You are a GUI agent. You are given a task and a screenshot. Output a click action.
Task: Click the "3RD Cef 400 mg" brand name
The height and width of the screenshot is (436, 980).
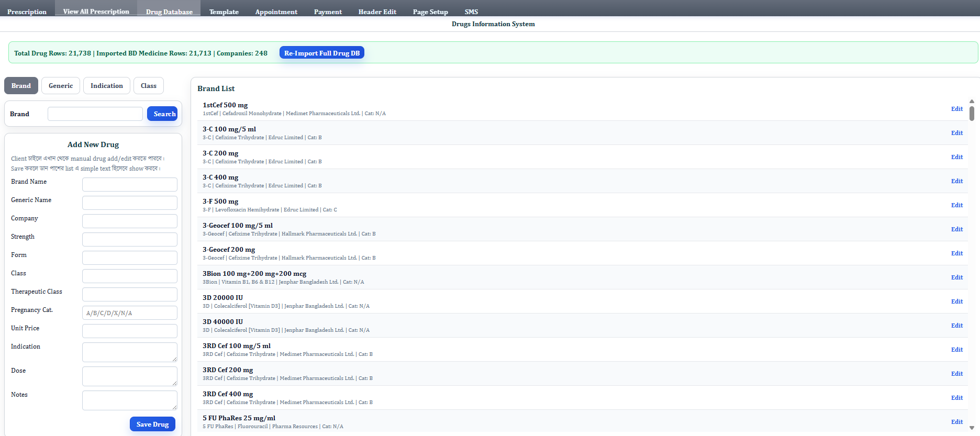(x=228, y=394)
